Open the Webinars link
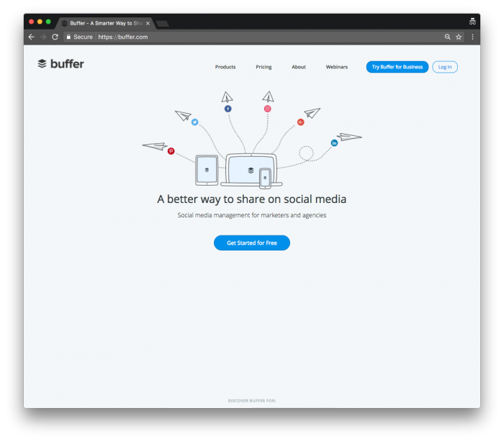Image resolution: width=504 pixels, height=442 pixels. click(x=337, y=67)
